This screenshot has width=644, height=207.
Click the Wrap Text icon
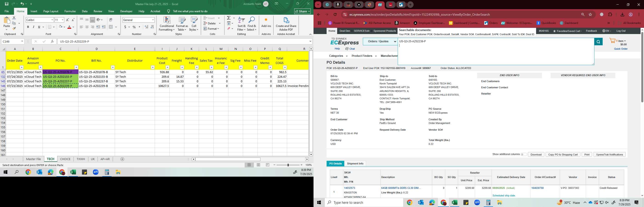[111, 20]
